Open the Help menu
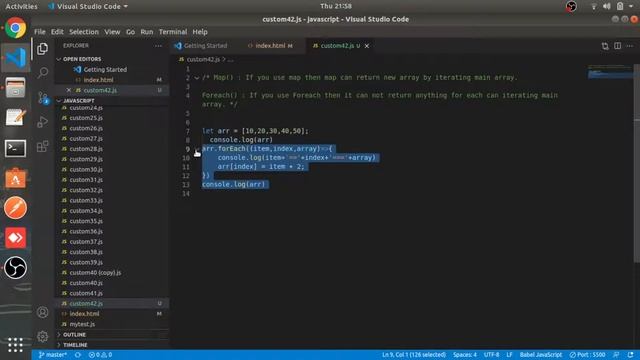Image resolution: width=640 pixels, height=360 pixels. pyautogui.click(x=200, y=32)
